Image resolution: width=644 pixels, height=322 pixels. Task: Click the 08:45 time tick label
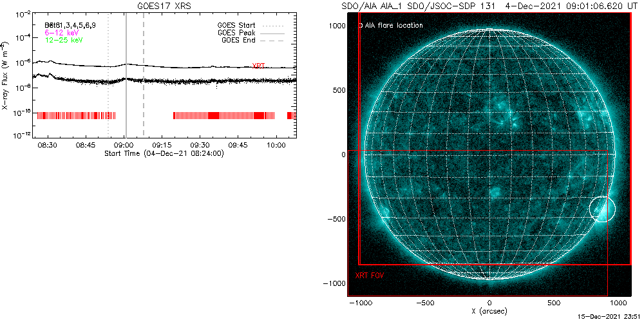coord(86,145)
